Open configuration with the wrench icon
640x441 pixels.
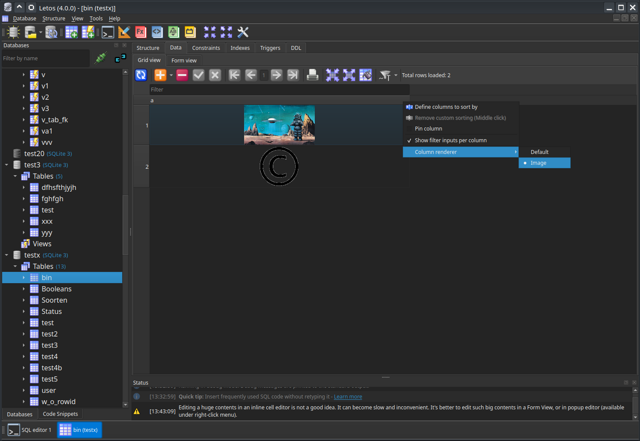pyautogui.click(x=243, y=32)
